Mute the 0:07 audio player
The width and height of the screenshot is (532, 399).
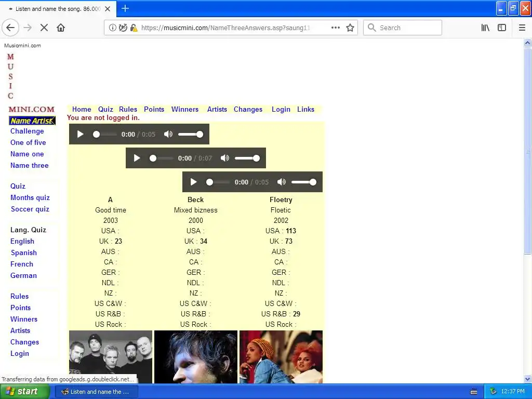click(225, 158)
